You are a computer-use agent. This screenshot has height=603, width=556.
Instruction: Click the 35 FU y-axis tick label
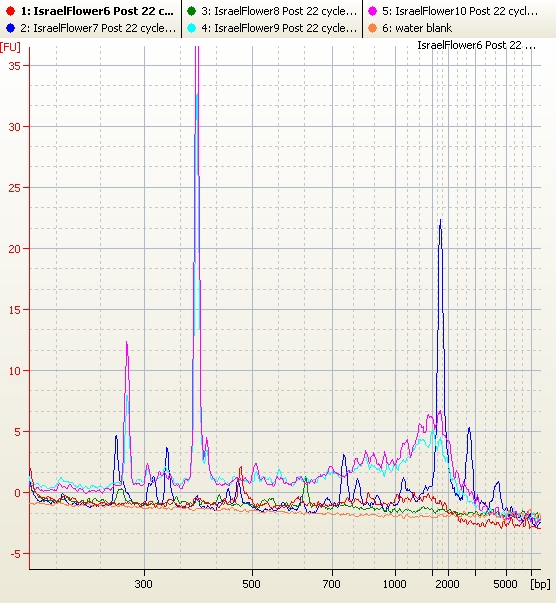(x=14, y=66)
